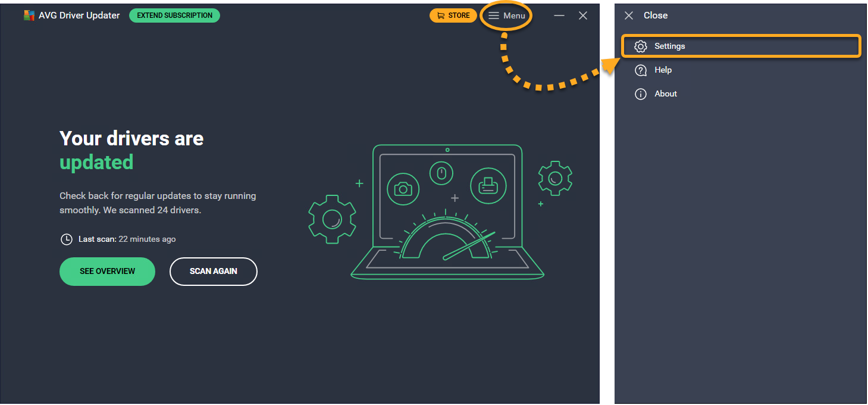Click the Extend Subscription button
Screen dimensions: 868x405
[174, 15]
